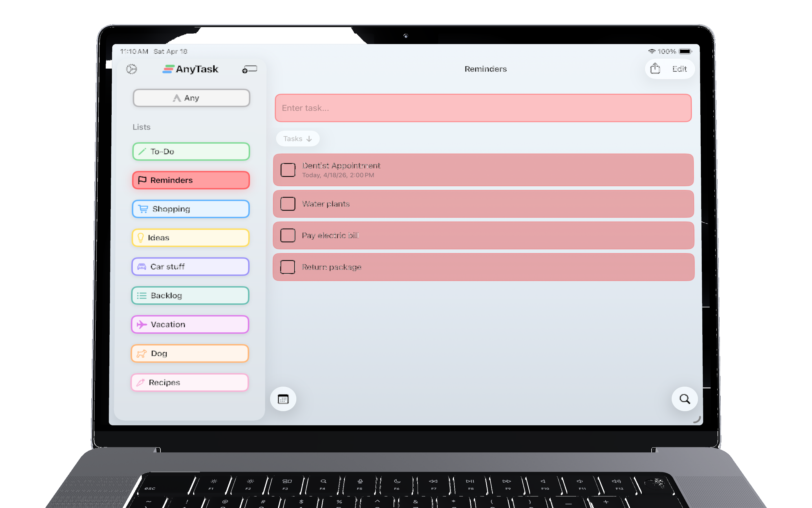Select the Reminders list label
The height and width of the screenshot is (508, 812).
[x=171, y=180]
